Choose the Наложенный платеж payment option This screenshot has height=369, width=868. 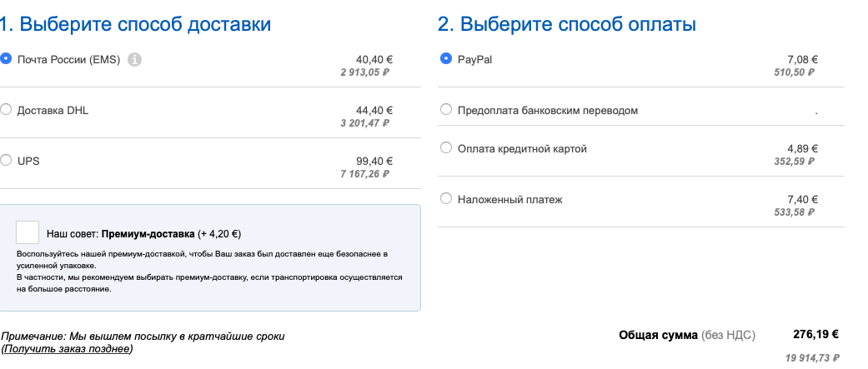[446, 198]
